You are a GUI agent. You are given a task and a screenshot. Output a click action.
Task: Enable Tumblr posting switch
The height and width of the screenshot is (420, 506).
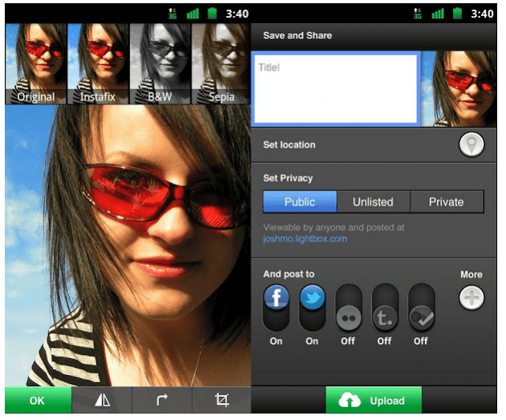(385, 308)
